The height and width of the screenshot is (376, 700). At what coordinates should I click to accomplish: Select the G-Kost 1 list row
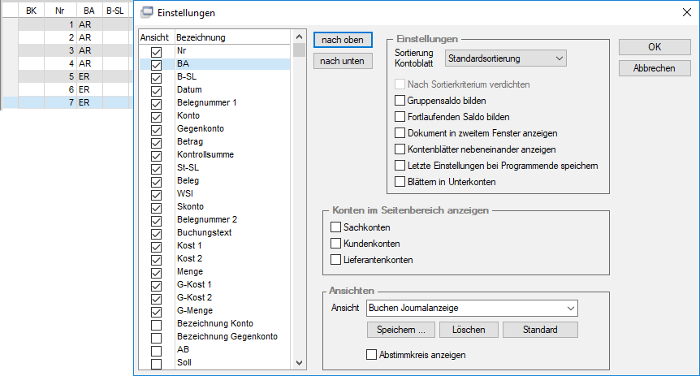[x=215, y=284]
